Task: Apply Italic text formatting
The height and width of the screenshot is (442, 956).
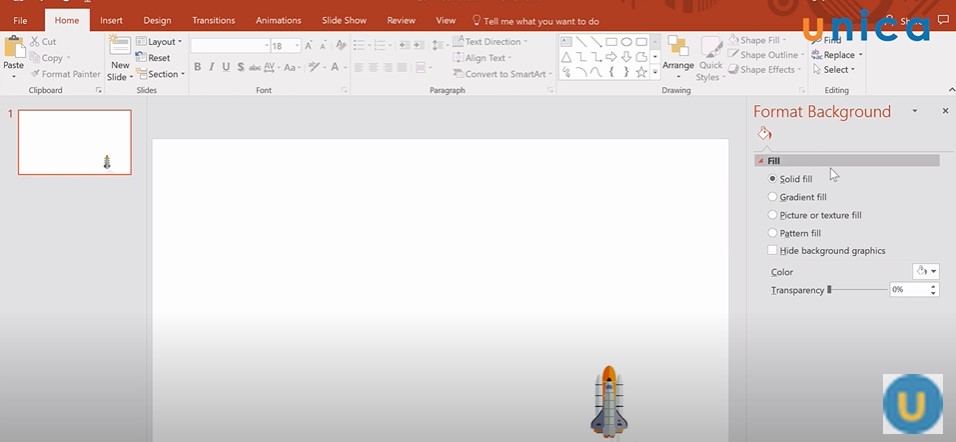Action: pos(212,67)
